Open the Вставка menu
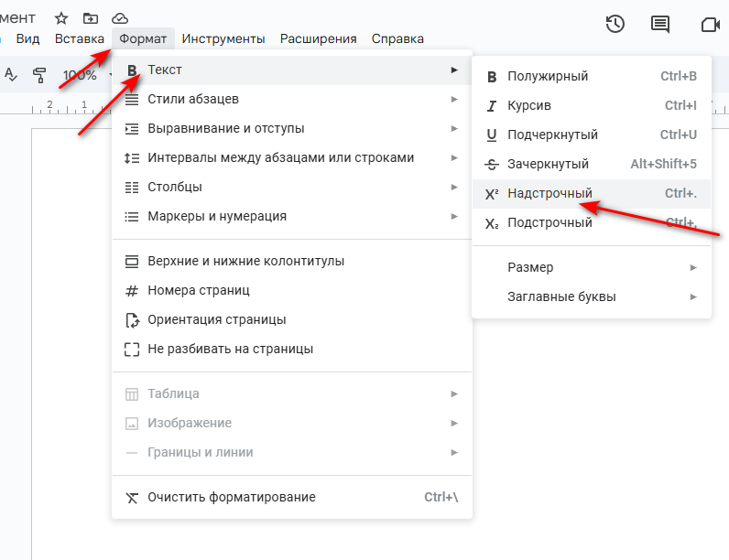The height and width of the screenshot is (560, 729). [x=80, y=38]
